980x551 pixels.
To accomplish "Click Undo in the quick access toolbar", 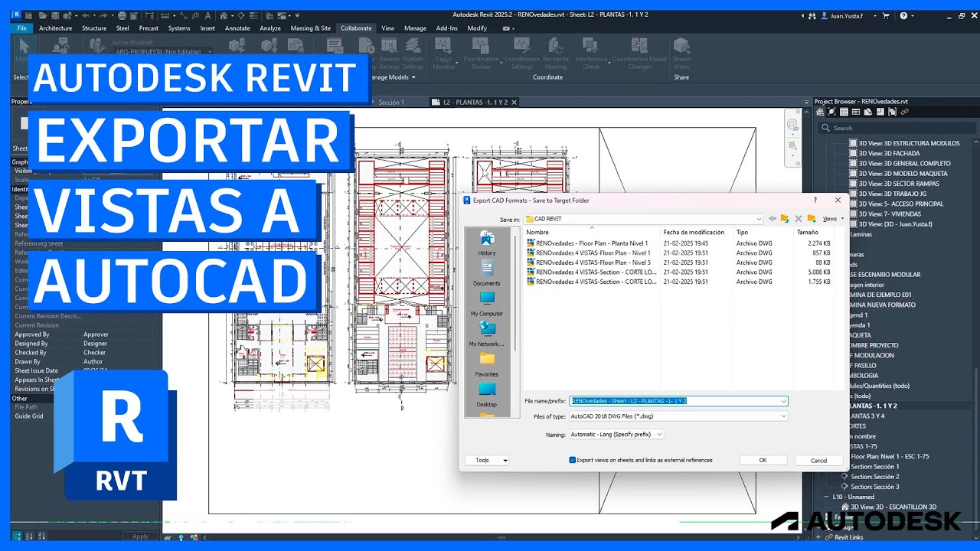I will (x=86, y=15).
